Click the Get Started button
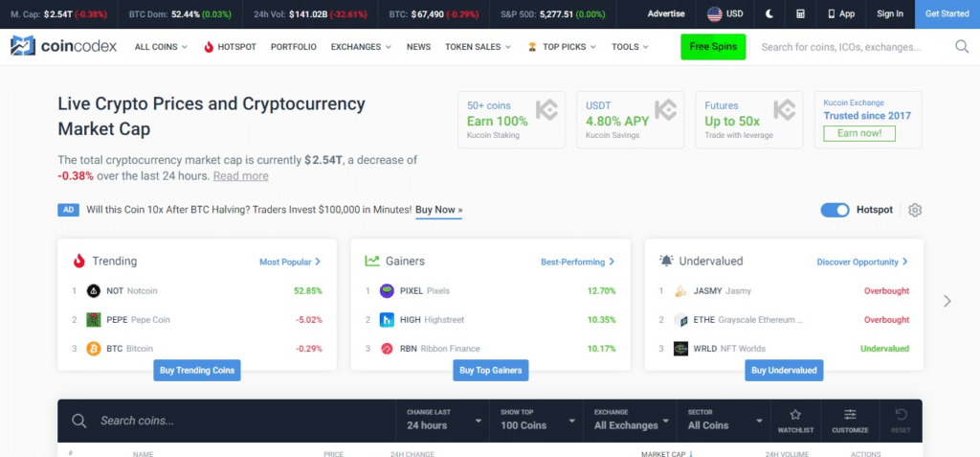980x457 pixels. point(946,14)
